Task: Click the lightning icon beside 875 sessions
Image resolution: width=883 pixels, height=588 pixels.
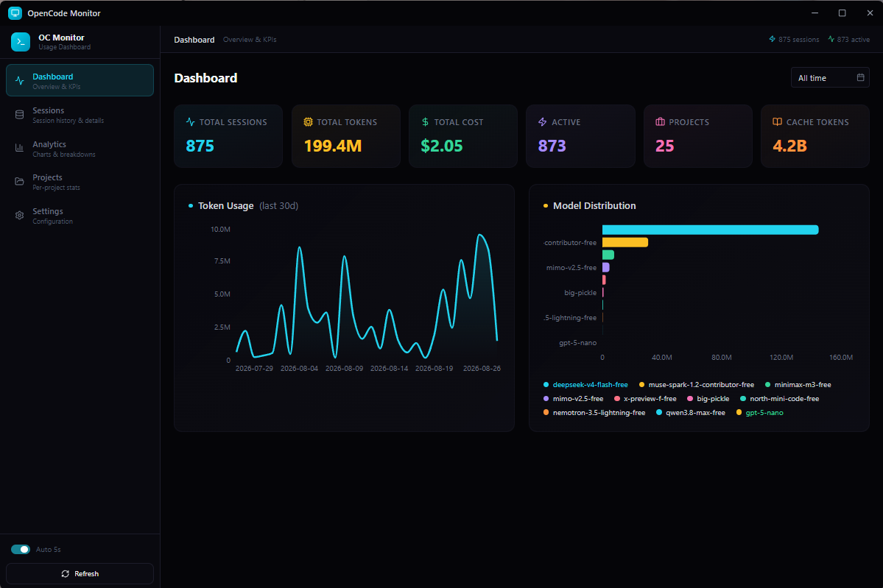Action: tap(772, 40)
